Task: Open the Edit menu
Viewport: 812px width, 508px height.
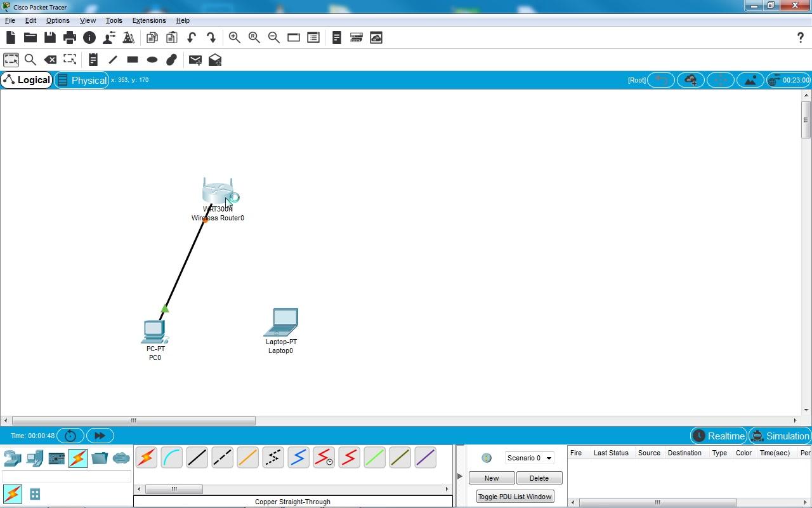Action: (x=30, y=20)
